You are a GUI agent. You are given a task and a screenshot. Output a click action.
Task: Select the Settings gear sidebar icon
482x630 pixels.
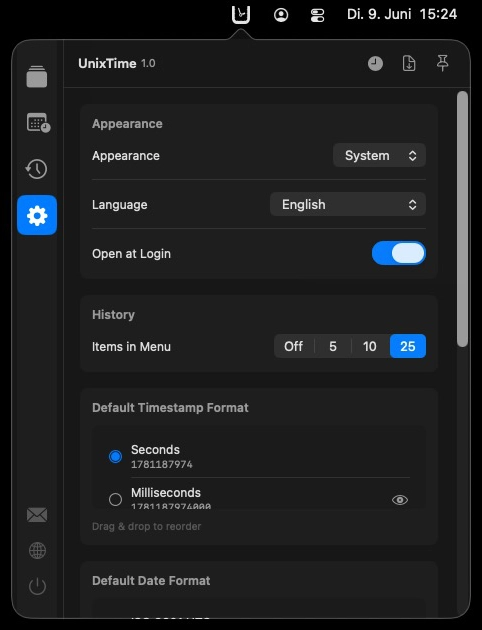tap(37, 215)
